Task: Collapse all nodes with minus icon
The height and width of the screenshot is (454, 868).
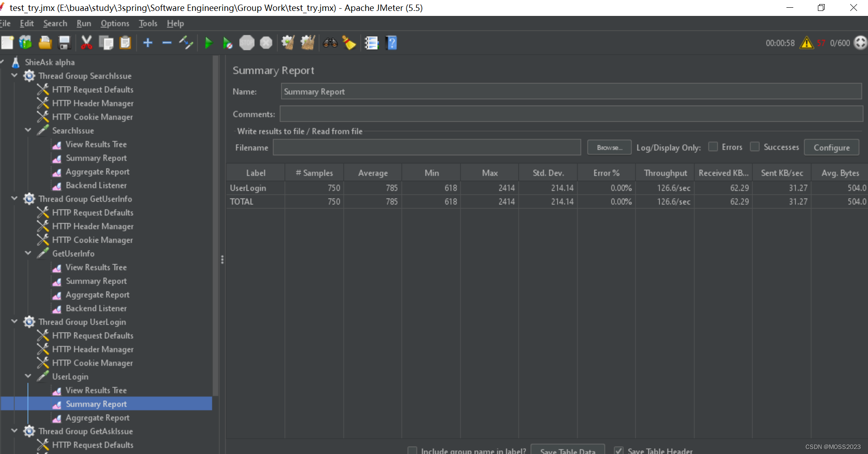Action: pos(167,43)
